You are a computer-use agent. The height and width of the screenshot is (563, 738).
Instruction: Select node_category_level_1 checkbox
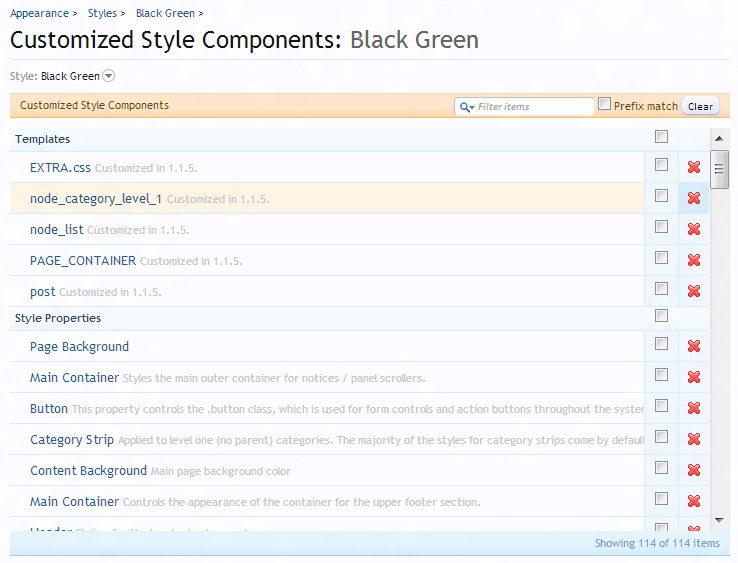pyautogui.click(x=661, y=195)
